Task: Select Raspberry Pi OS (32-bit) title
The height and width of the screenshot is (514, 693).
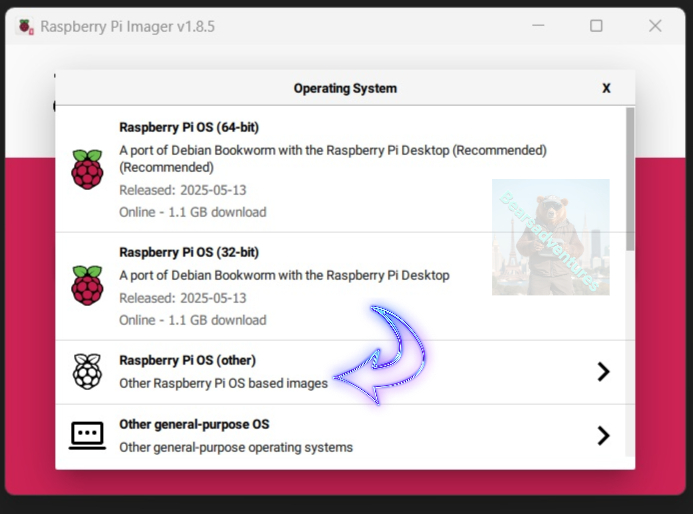Action: point(189,252)
